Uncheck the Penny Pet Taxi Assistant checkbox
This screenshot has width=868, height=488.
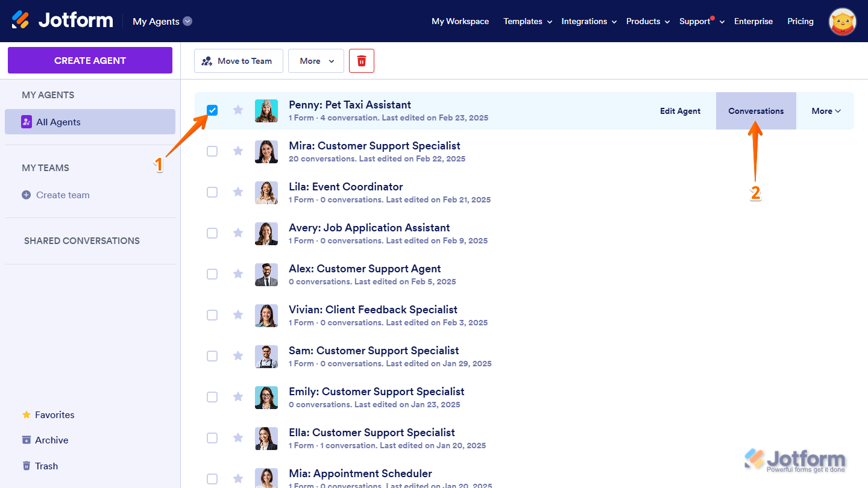tap(212, 110)
